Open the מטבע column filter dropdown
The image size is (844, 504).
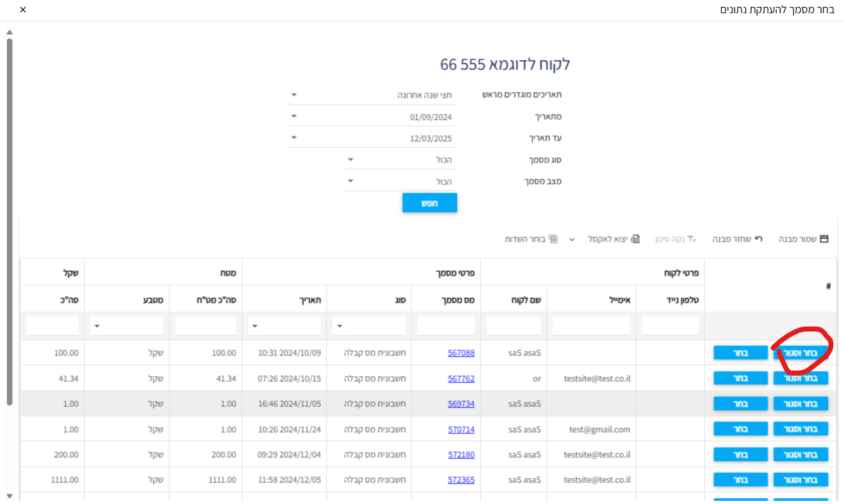tap(96, 326)
